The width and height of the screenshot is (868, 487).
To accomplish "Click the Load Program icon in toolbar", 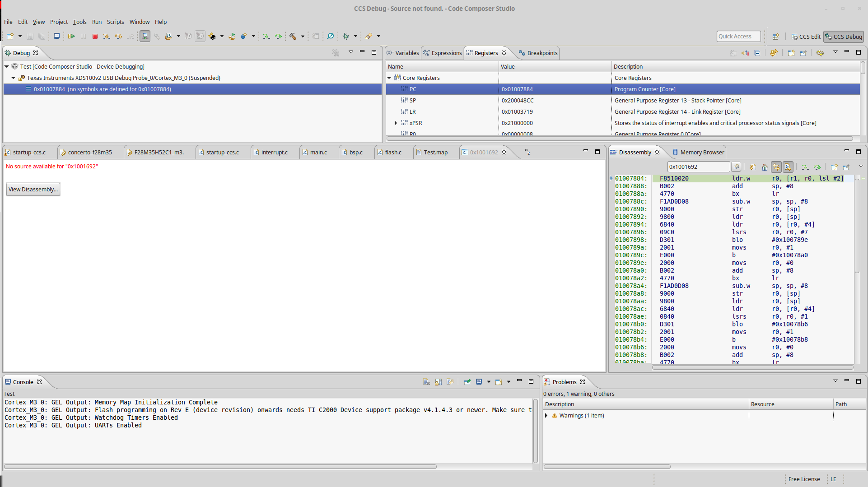I will coord(168,36).
